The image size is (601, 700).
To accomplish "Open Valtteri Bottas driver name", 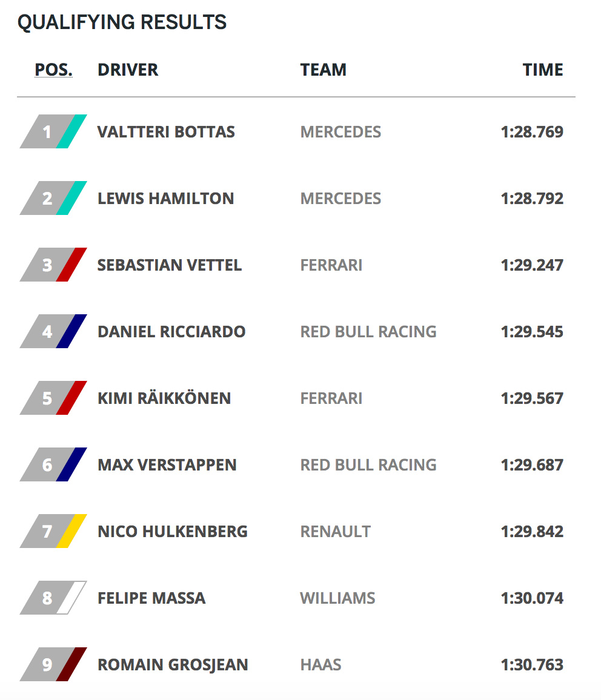I will click(x=166, y=132).
